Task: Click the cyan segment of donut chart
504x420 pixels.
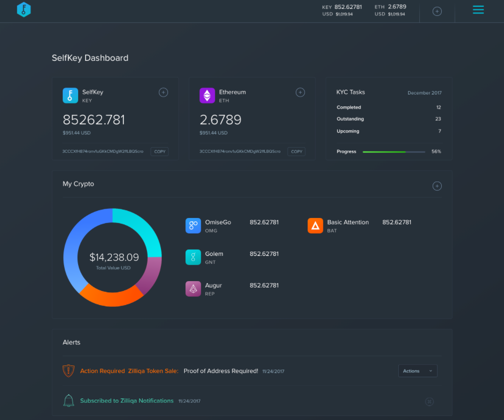Action: (x=143, y=227)
